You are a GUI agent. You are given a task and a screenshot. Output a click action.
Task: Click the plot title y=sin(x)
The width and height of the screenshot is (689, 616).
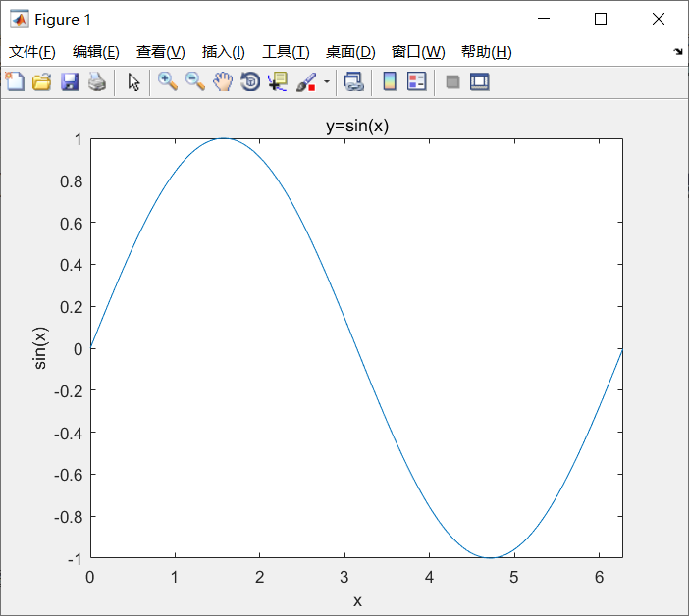(357, 126)
